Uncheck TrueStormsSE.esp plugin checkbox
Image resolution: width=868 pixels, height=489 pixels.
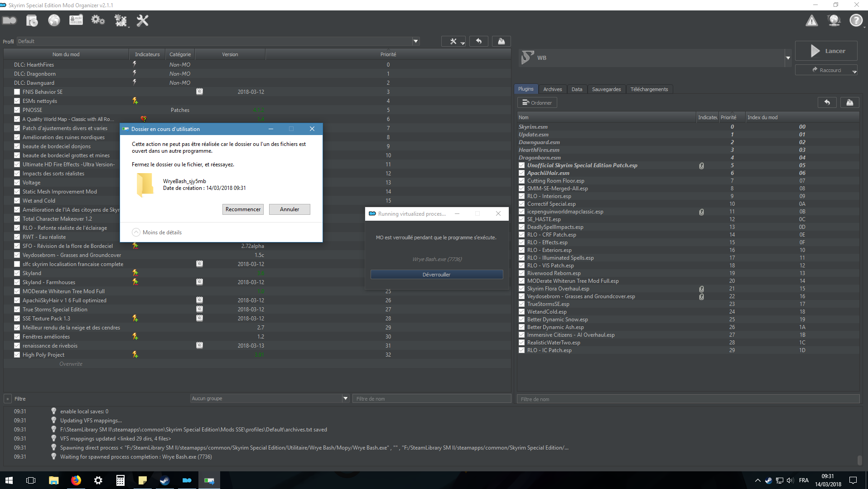point(521,304)
